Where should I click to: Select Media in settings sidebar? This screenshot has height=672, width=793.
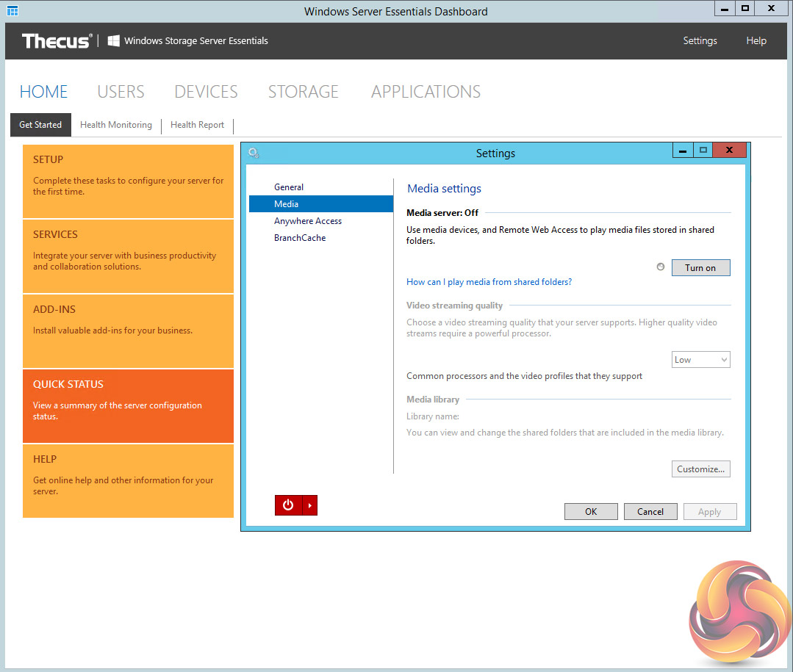pyautogui.click(x=321, y=204)
